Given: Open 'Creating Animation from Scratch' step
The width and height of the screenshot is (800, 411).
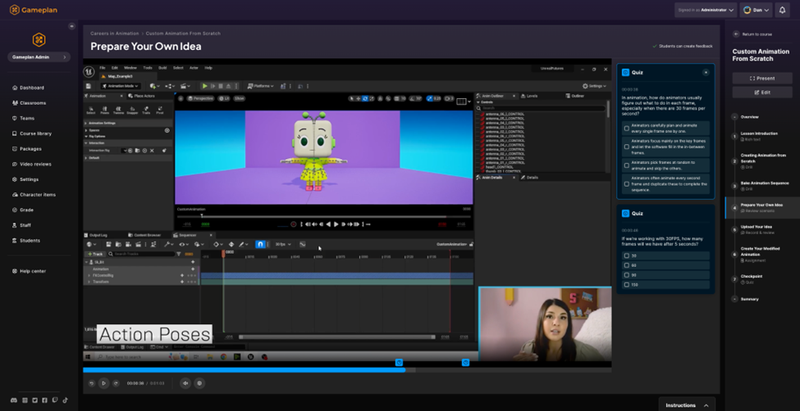Looking at the screenshot, I should [762, 161].
